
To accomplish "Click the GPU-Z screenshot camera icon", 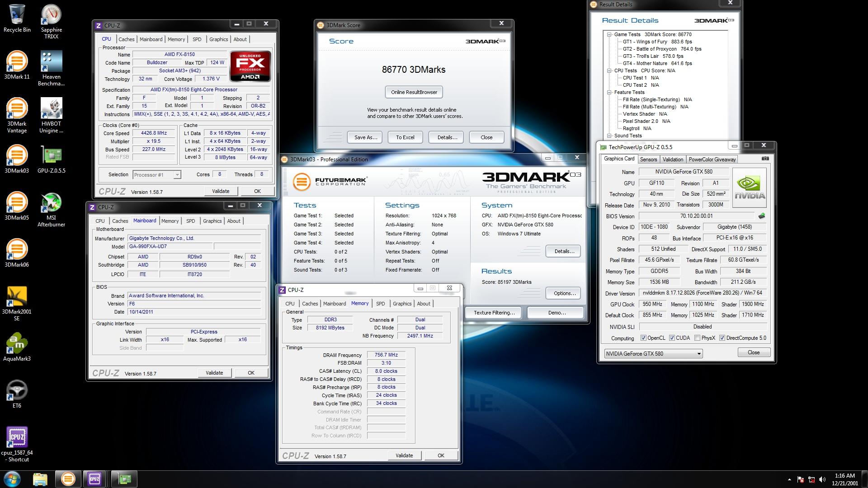I will pos(765,159).
